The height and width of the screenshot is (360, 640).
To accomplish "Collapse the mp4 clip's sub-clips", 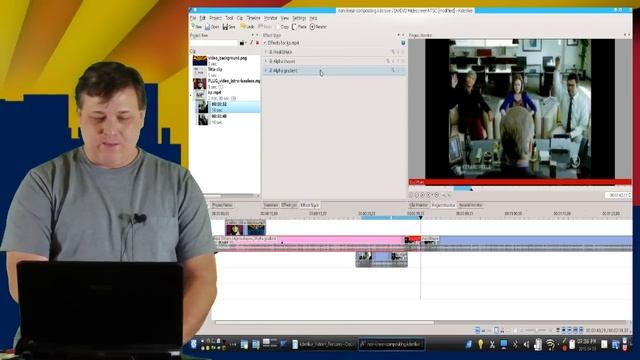I will (x=192, y=95).
